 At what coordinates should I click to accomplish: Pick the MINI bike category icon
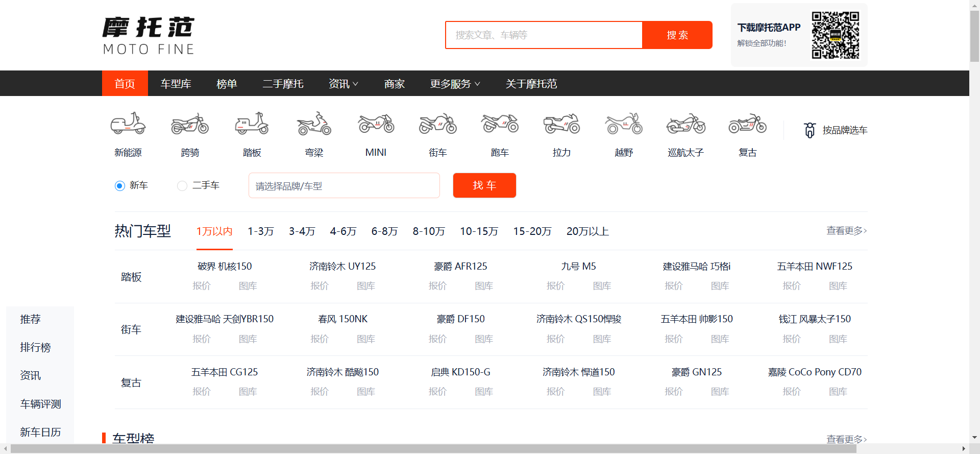click(376, 124)
